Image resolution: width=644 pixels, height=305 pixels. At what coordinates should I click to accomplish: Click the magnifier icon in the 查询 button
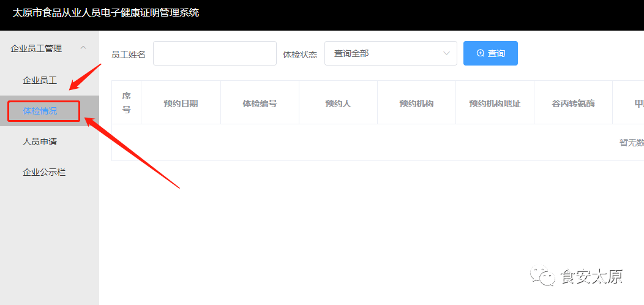(480, 53)
